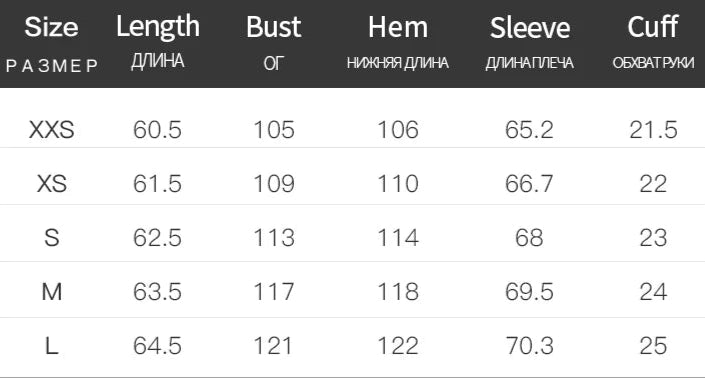Click the 66.7 sleeve value
The width and height of the screenshot is (705, 378).
(x=529, y=184)
